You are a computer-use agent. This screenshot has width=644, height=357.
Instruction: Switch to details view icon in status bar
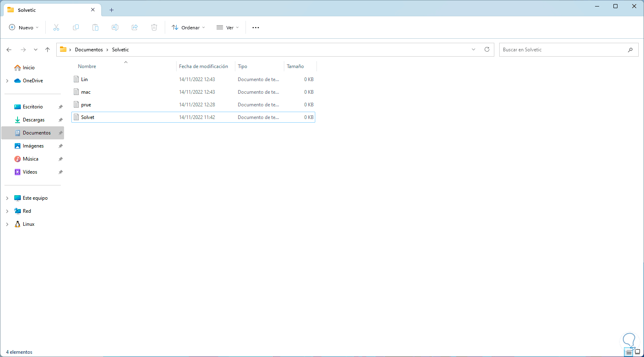[629, 352]
